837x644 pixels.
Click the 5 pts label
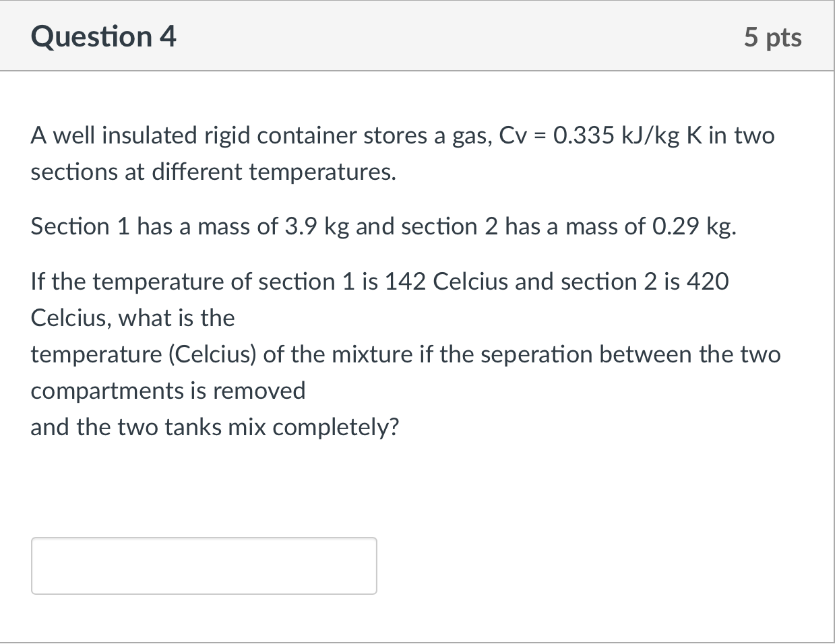point(773,37)
